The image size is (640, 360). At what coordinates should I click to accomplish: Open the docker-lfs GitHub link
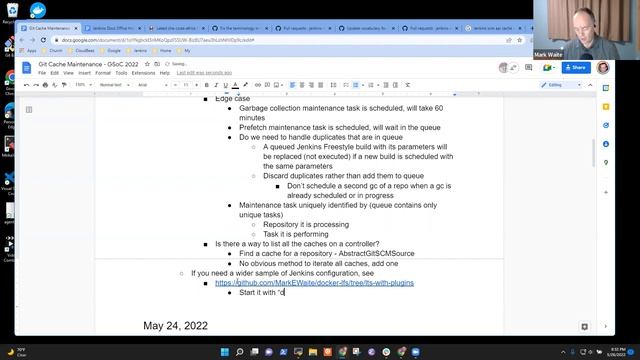tap(314, 283)
